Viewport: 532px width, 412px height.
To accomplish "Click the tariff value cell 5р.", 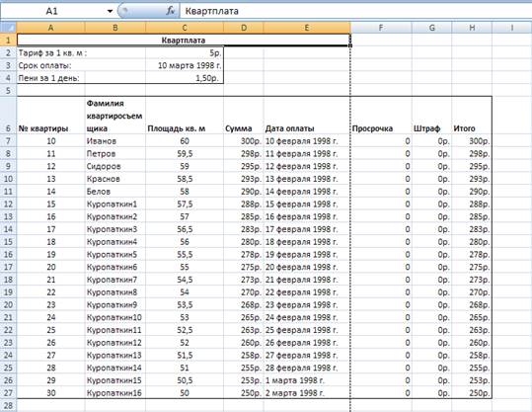I will coord(185,53).
